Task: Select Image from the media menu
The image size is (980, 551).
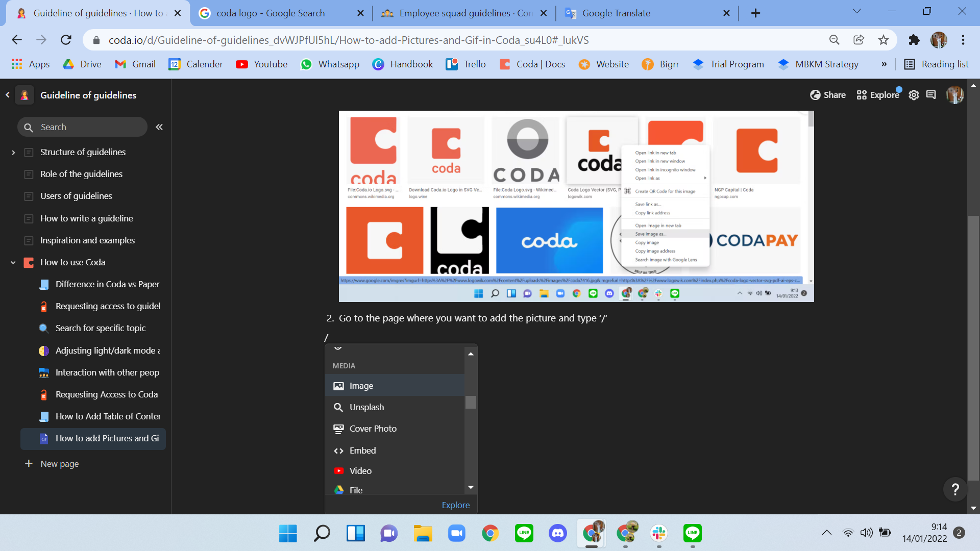Action: 395,386
